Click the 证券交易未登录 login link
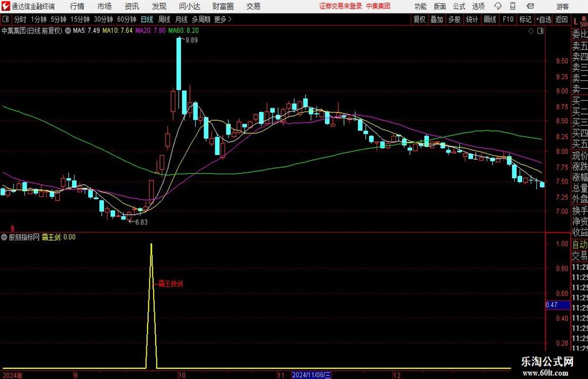 click(340, 6)
